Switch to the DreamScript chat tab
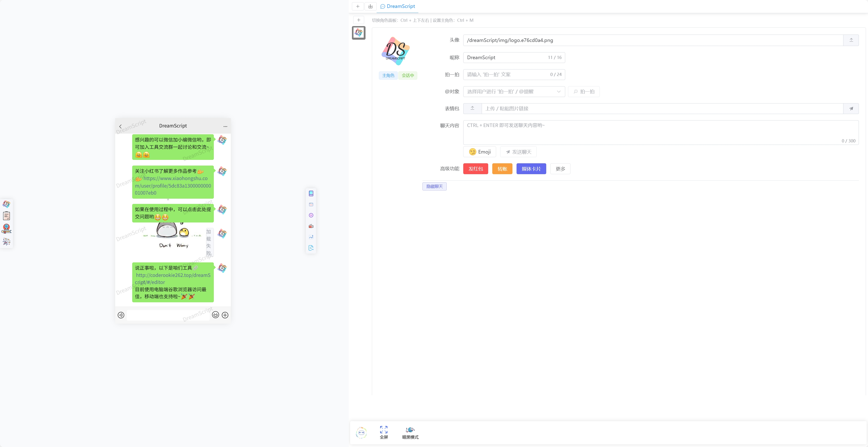This screenshot has width=868, height=447. pyautogui.click(x=398, y=6)
